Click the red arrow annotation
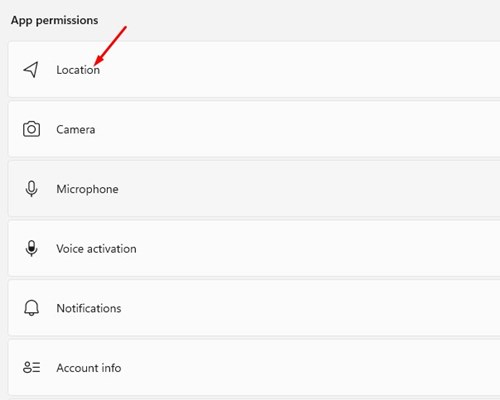 (110, 46)
